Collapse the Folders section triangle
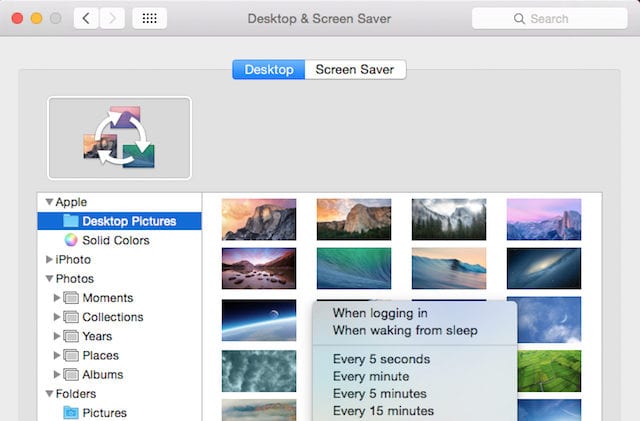640x421 pixels. point(49,394)
